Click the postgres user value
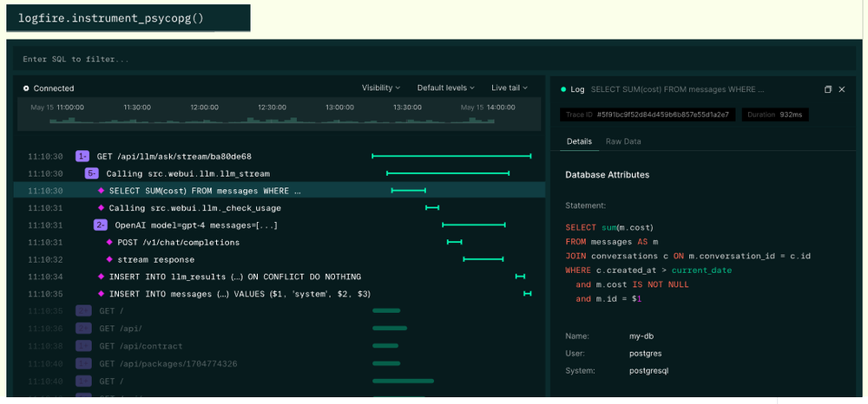This screenshot has width=868, height=404. (x=646, y=353)
